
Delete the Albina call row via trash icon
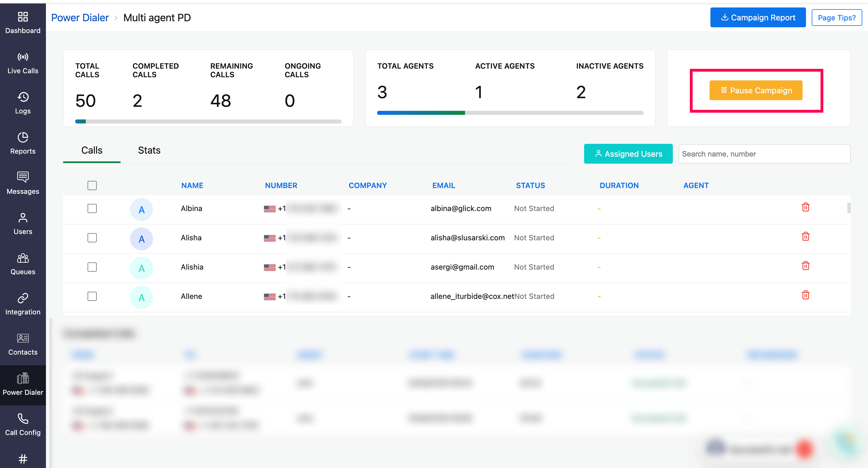pyautogui.click(x=805, y=207)
